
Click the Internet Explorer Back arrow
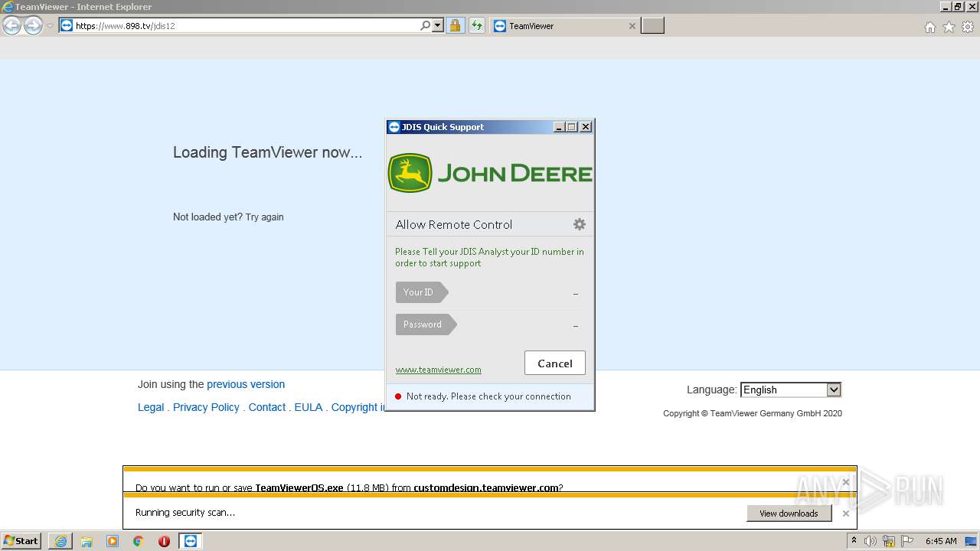point(11,26)
